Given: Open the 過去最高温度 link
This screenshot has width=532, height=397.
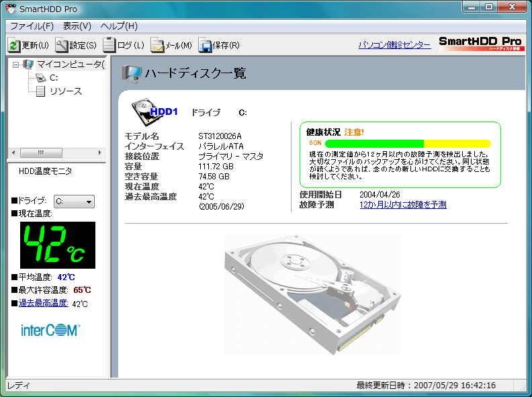Looking at the screenshot, I should pyautogui.click(x=44, y=303).
